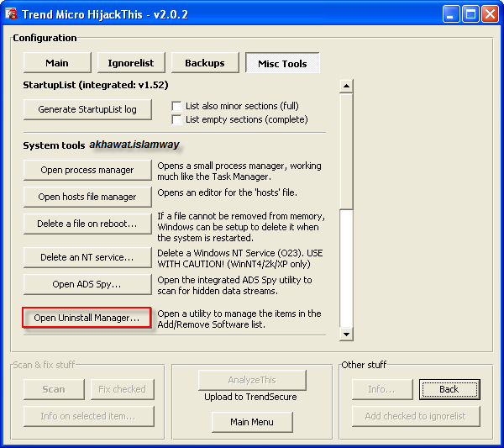Select the Misc Tools tab

point(282,63)
